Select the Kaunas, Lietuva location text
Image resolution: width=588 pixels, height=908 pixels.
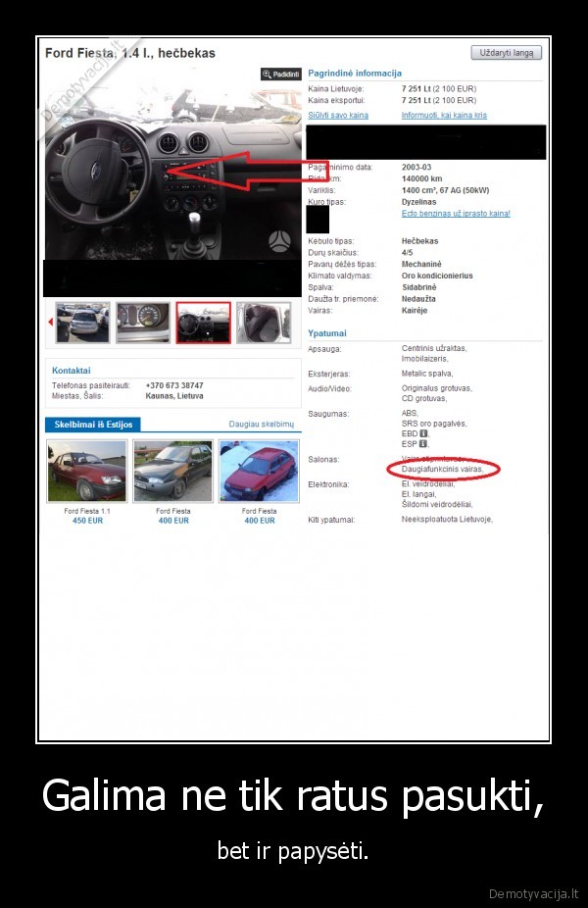click(174, 396)
